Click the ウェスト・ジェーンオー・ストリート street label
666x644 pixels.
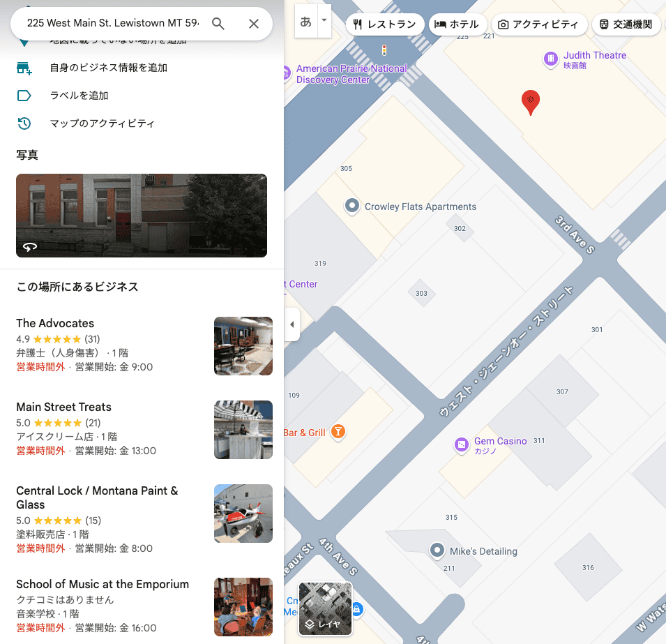506,351
